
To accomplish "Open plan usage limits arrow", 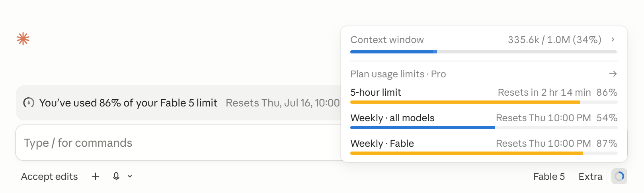I will tap(613, 74).
